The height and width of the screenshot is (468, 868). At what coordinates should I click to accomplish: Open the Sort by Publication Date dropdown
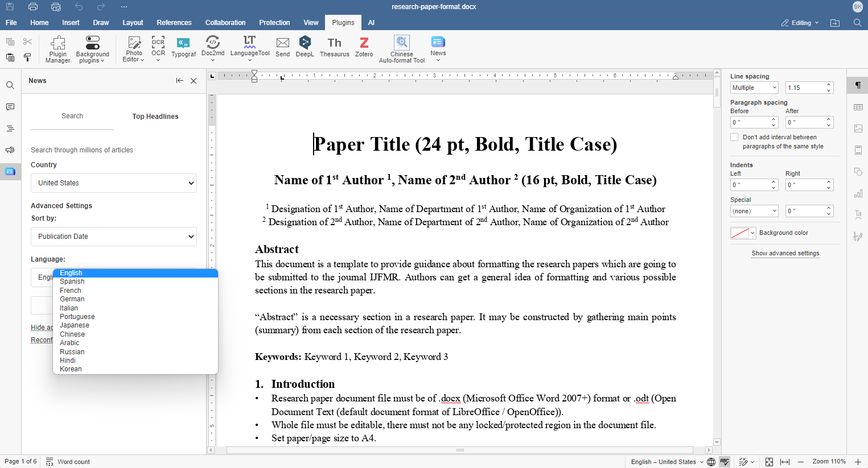pos(113,237)
